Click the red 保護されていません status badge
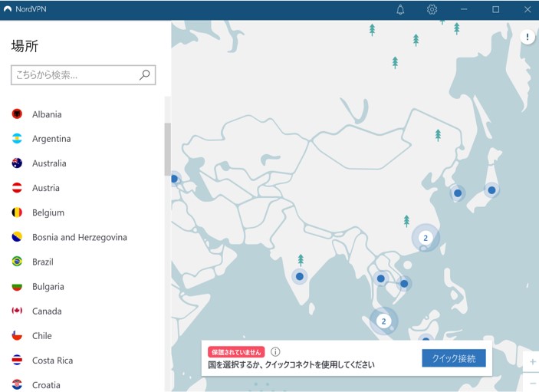 click(x=235, y=351)
